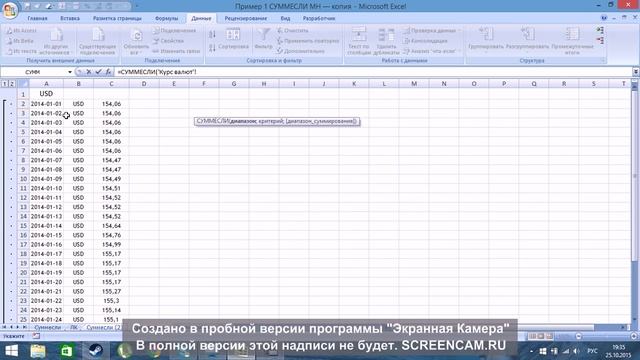
Task: Open connection Properties (Свойства)
Action: pyautogui.click(x=168, y=41)
